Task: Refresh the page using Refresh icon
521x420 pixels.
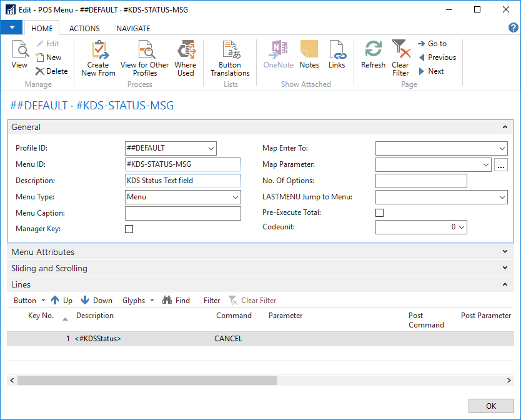Action: click(374, 51)
